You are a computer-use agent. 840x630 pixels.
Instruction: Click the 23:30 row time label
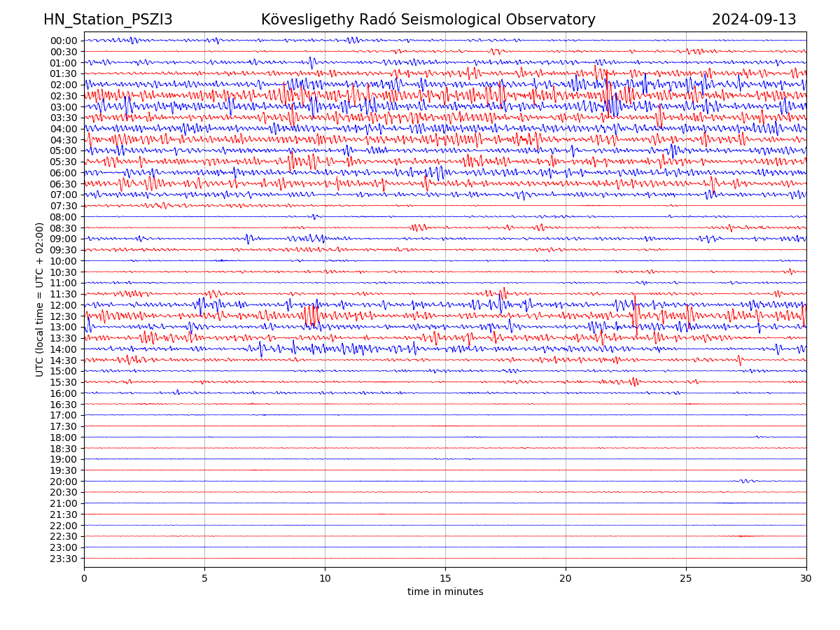[64, 559]
